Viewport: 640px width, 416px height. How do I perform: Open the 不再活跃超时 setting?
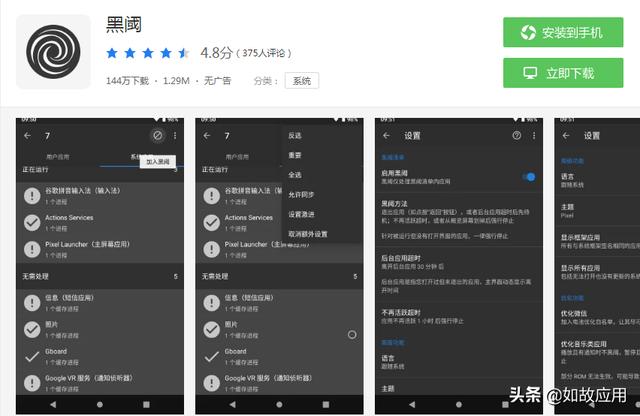(459, 316)
